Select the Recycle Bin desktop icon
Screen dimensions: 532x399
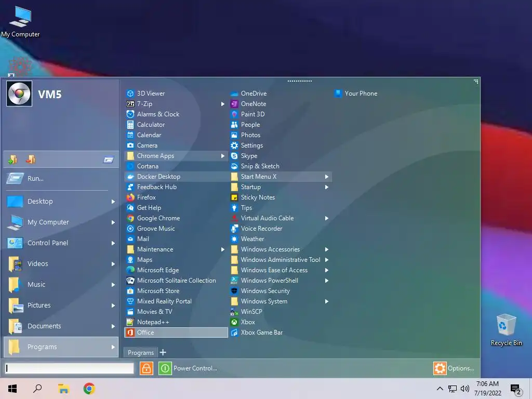point(506,330)
